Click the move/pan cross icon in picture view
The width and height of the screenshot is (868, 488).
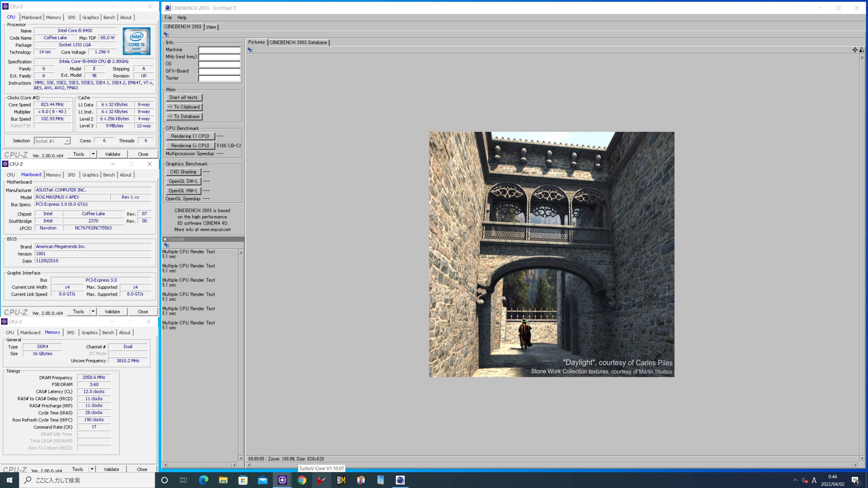click(855, 50)
